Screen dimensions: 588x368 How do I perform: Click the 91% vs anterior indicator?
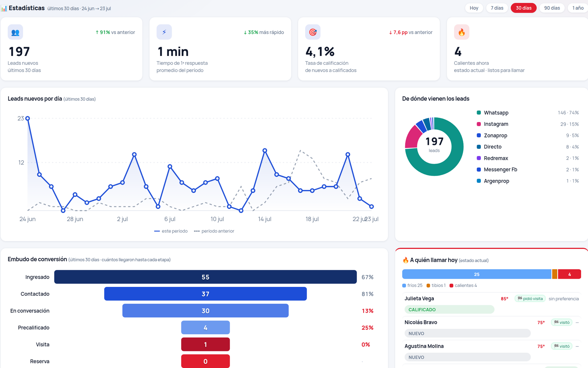click(x=115, y=32)
